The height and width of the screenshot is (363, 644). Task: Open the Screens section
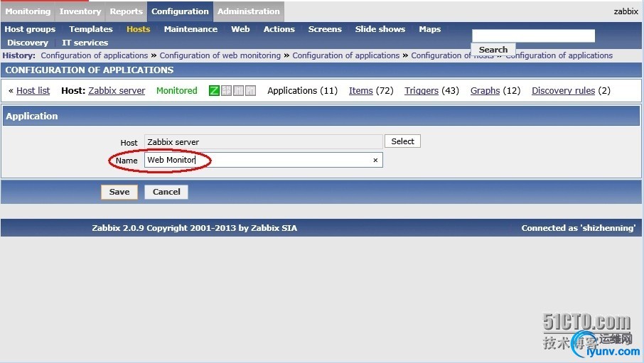click(x=325, y=29)
